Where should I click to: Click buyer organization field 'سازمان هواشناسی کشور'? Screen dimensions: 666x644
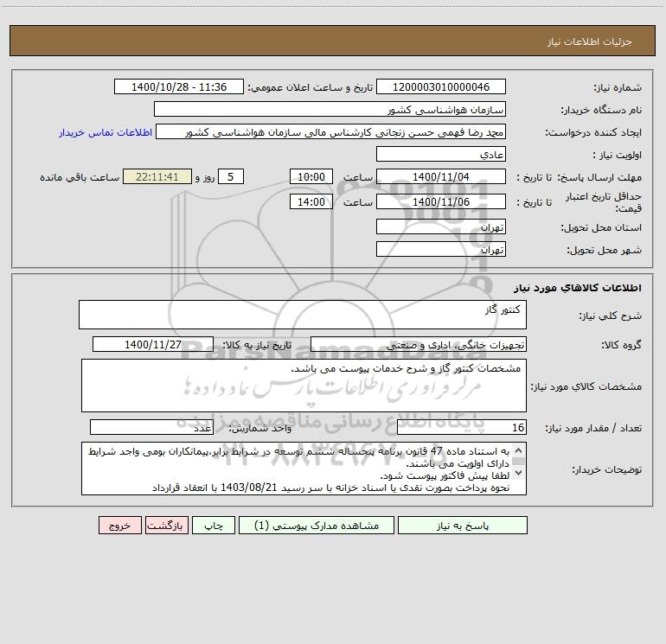pyautogui.click(x=330, y=109)
